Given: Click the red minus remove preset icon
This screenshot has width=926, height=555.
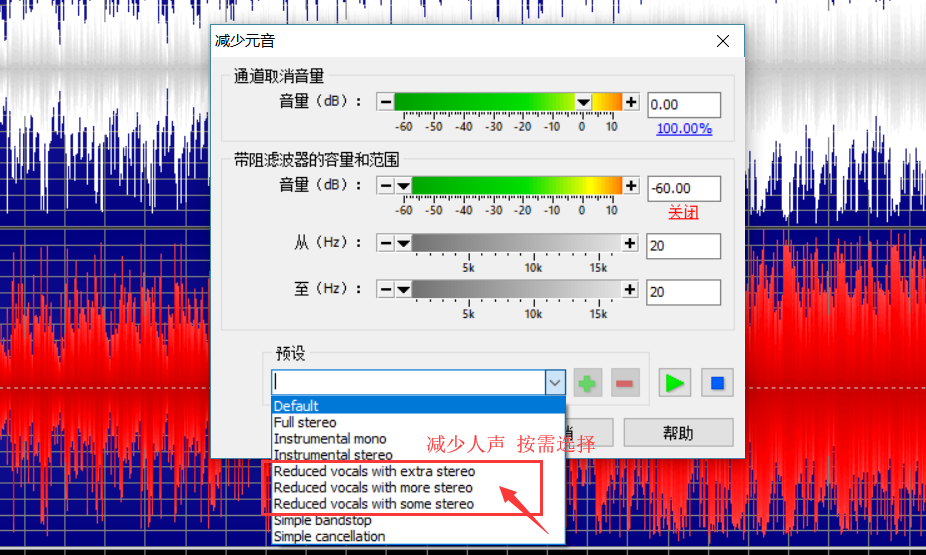Looking at the screenshot, I should pos(625,383).
